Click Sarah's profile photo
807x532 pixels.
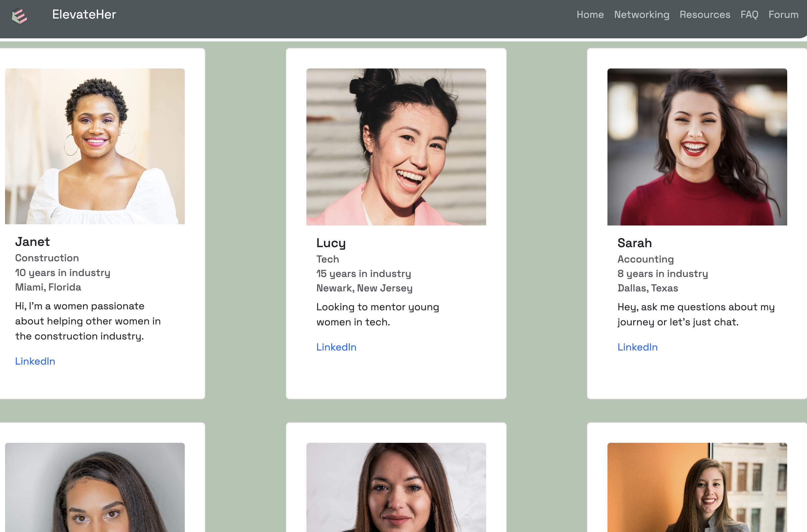697,147
